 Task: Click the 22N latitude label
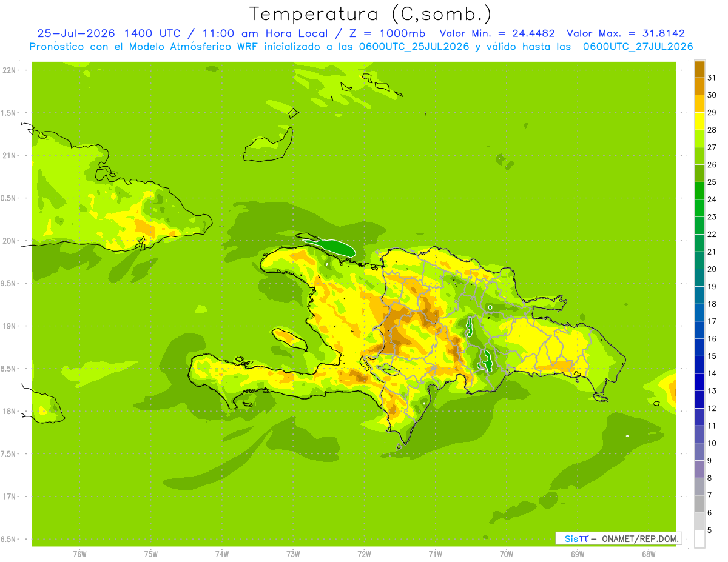pos(9,70)
